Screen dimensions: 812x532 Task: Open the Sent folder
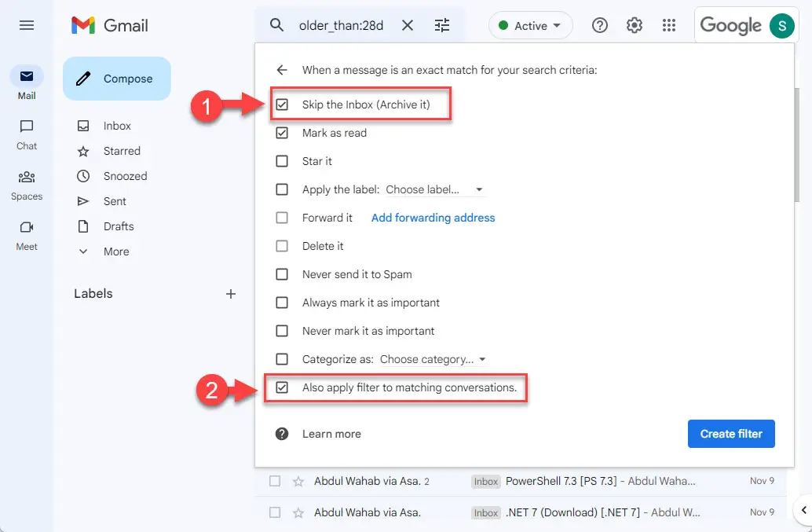[x=115, y=201]
